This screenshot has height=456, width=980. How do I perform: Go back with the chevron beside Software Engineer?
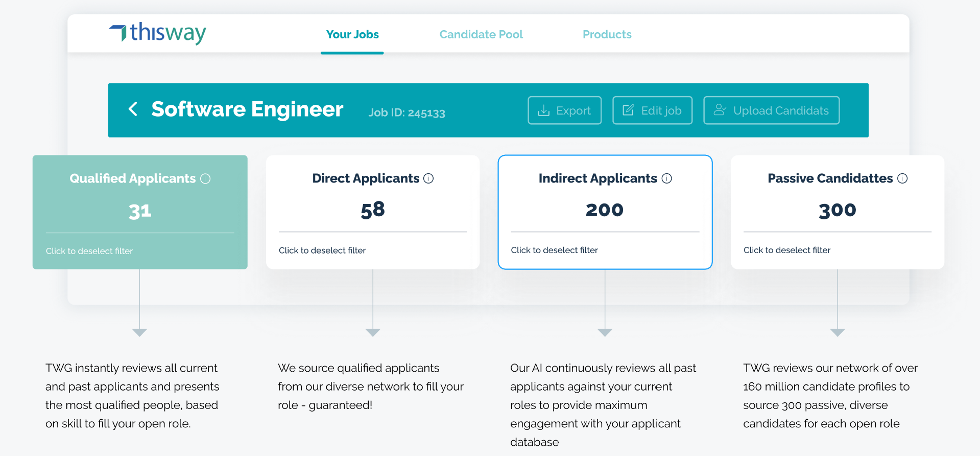click(133, 109)
